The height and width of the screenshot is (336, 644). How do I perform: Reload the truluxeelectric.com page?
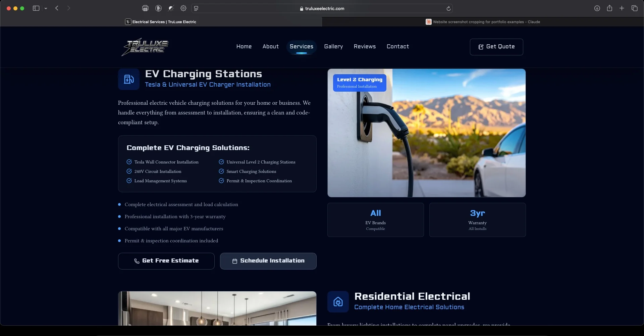(x=448, y=8)
